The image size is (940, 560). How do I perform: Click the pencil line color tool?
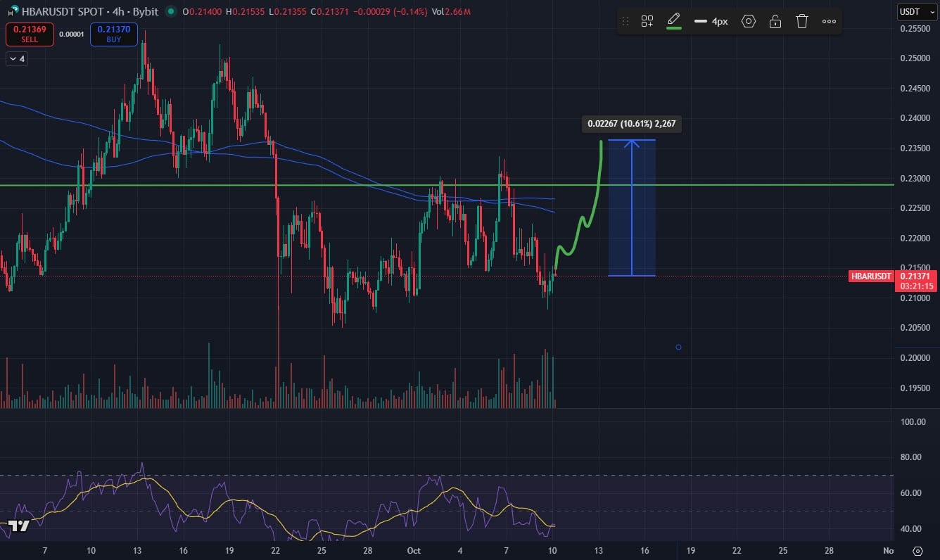click(673, 18)
